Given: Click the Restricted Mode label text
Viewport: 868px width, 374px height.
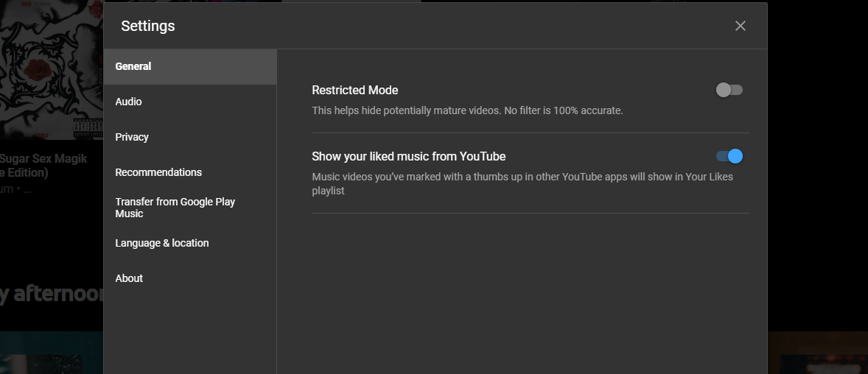Looking at the screenshot, I should pyautogui.click(x=354, y=91).
